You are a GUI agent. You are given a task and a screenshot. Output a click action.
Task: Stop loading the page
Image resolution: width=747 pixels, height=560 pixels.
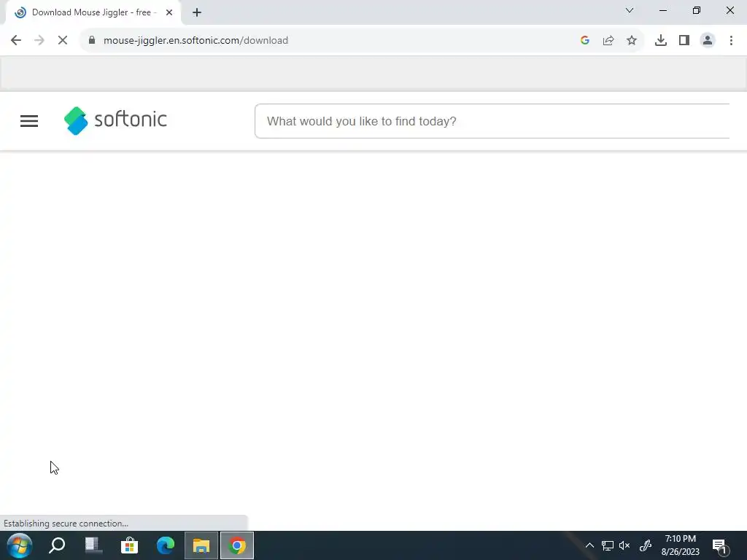pyautogui.click(x=63, y=41)
